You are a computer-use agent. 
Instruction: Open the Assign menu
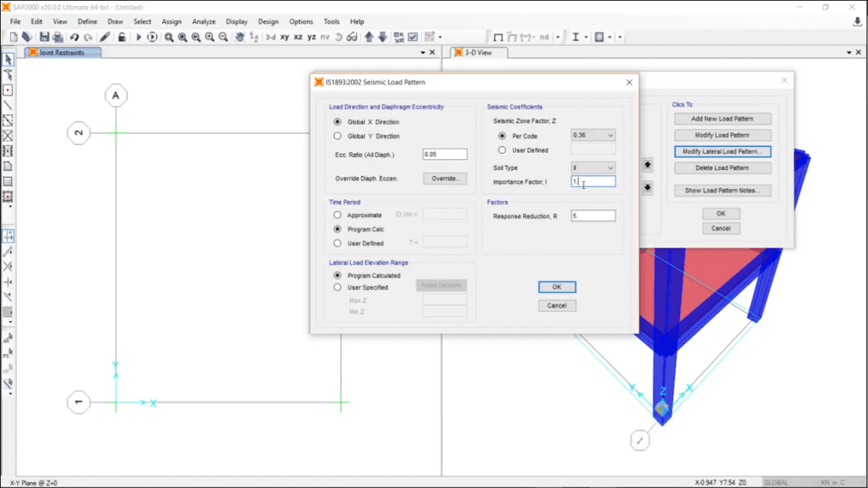171,21
